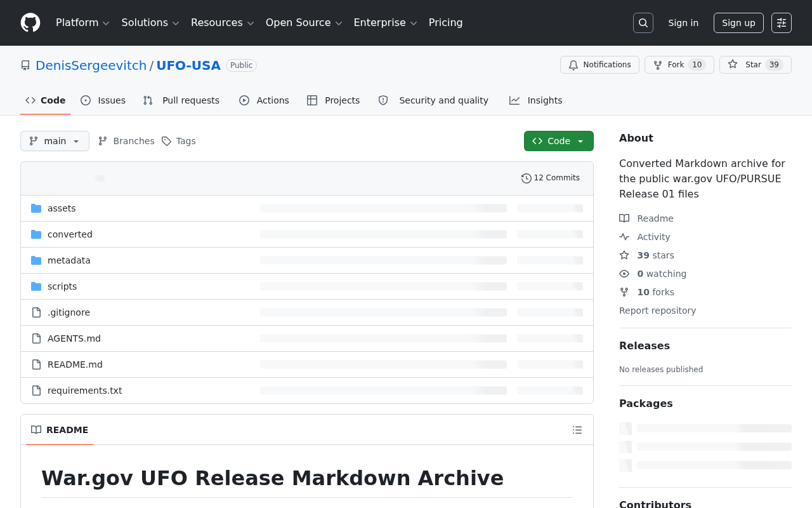Click the Notifications bell icon

[x=573, y=65]
